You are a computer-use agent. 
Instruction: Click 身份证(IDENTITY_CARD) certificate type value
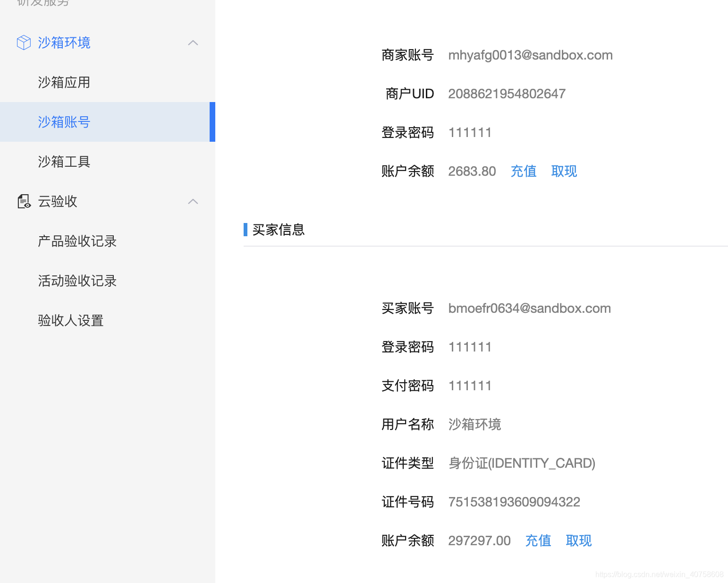[x=522, y=463]
